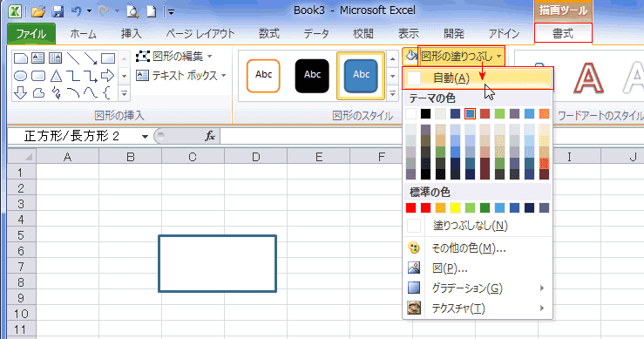Switch to the データ tab
Viewport: 644px width, 339px height.
[x=316, y=34]
